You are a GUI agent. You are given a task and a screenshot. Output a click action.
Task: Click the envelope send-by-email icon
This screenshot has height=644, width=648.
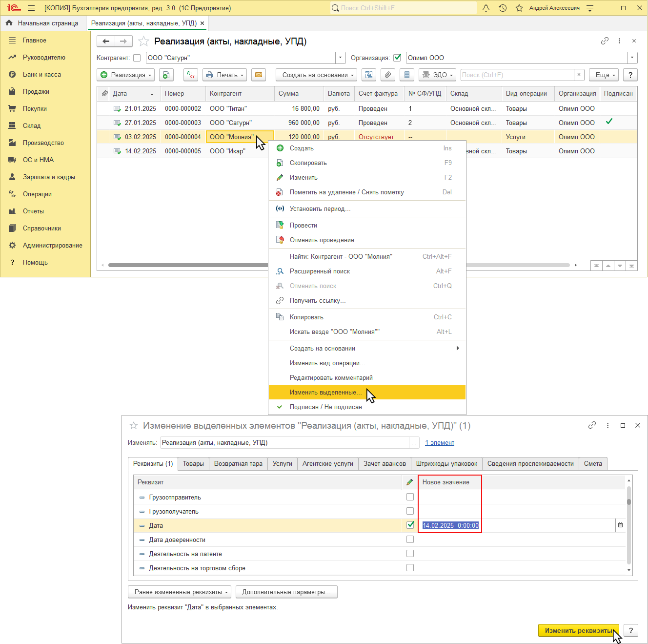tap(259, 75)
